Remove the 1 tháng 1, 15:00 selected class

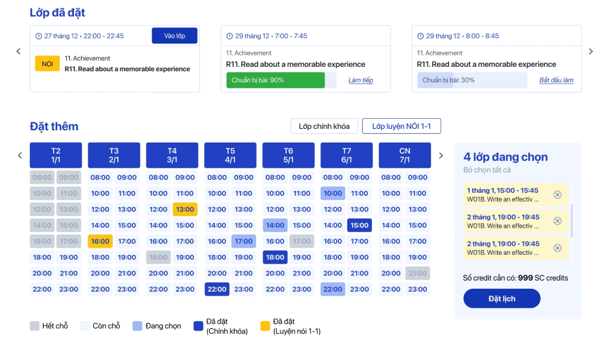coord(557,195)
